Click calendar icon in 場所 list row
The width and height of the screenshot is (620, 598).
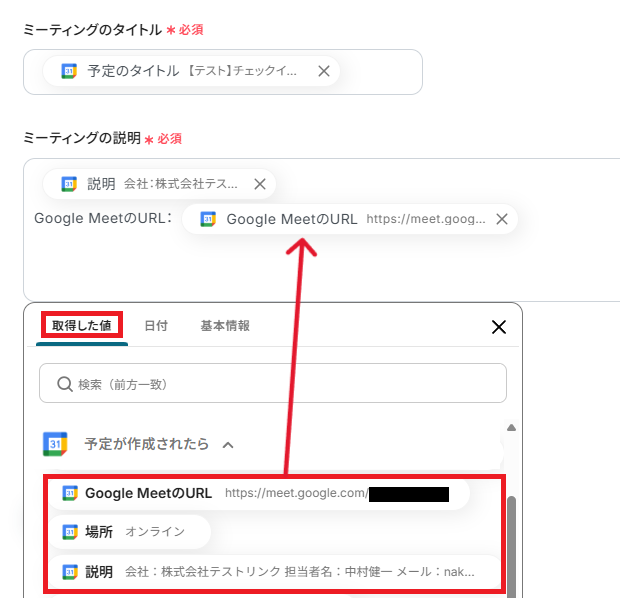(70, 532)
